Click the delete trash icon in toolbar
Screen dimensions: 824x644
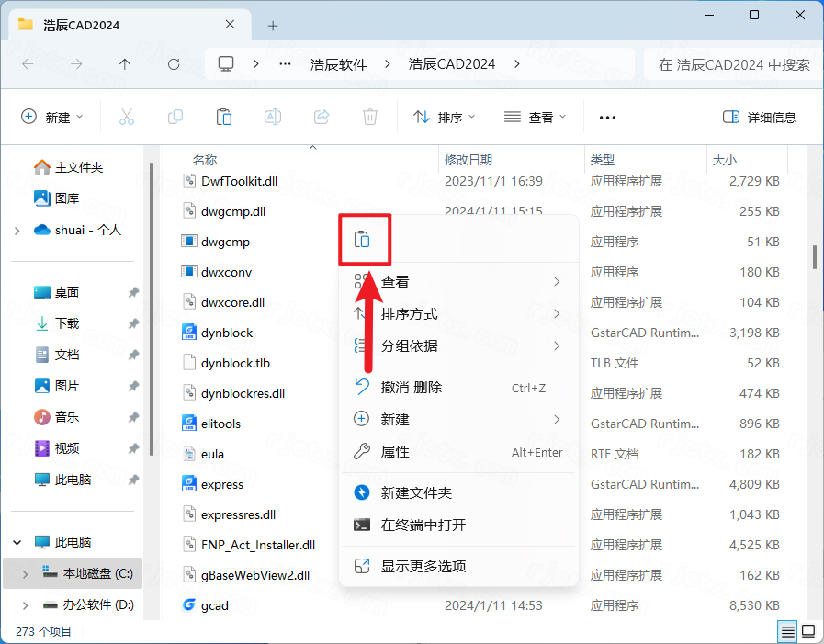coord(369,117)
